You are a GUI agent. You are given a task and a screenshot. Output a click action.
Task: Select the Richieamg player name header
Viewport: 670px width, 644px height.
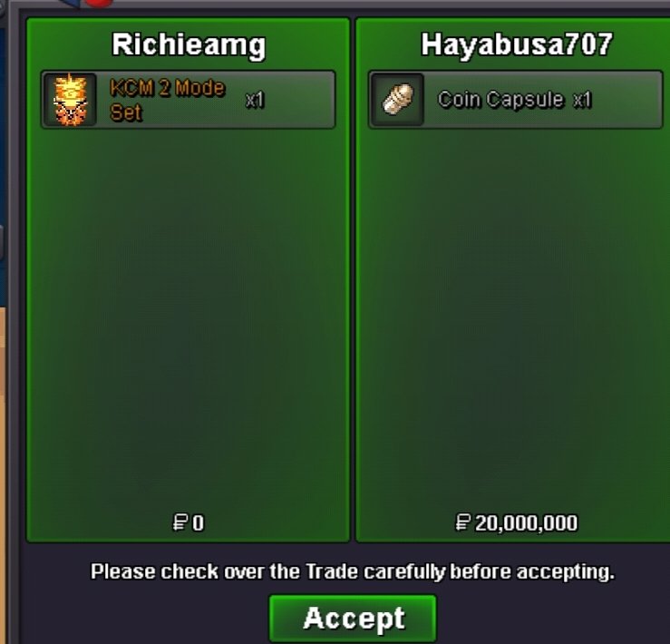pos(189,45)
